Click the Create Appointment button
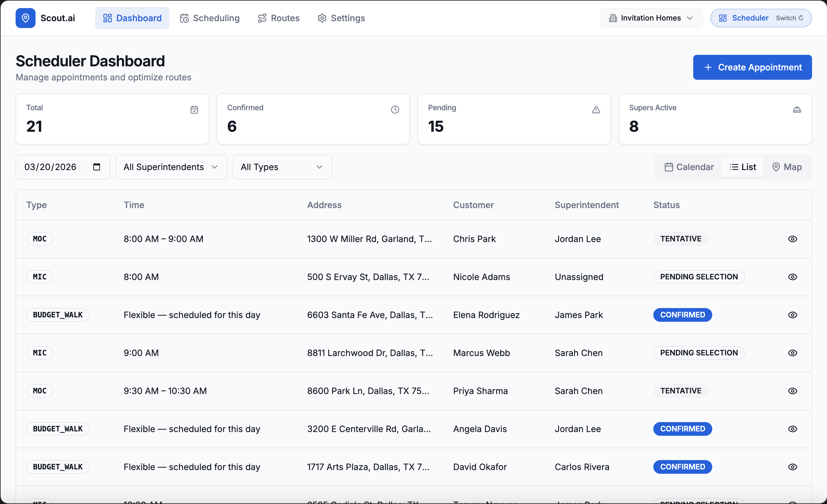 click(752, 67)
